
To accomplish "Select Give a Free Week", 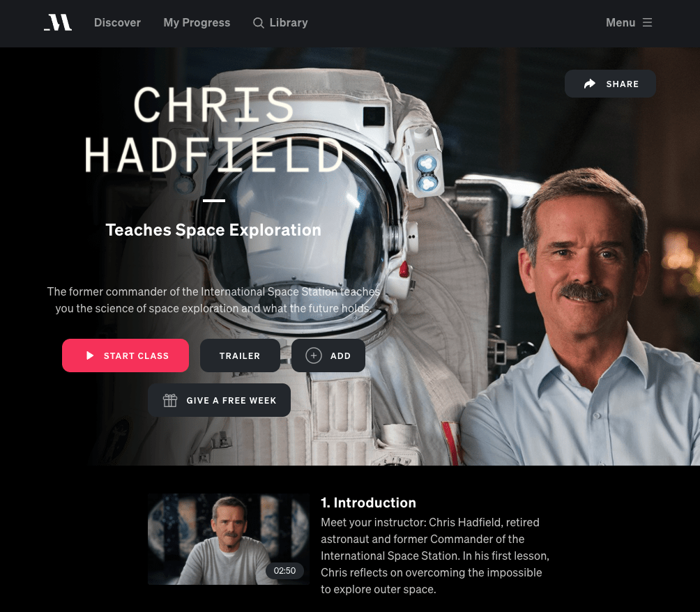I will (x=219, y=400).
